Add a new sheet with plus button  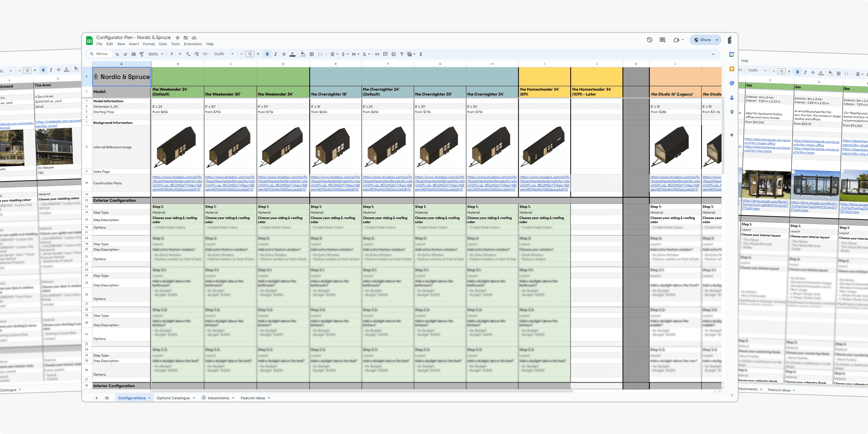click(97, 398)
